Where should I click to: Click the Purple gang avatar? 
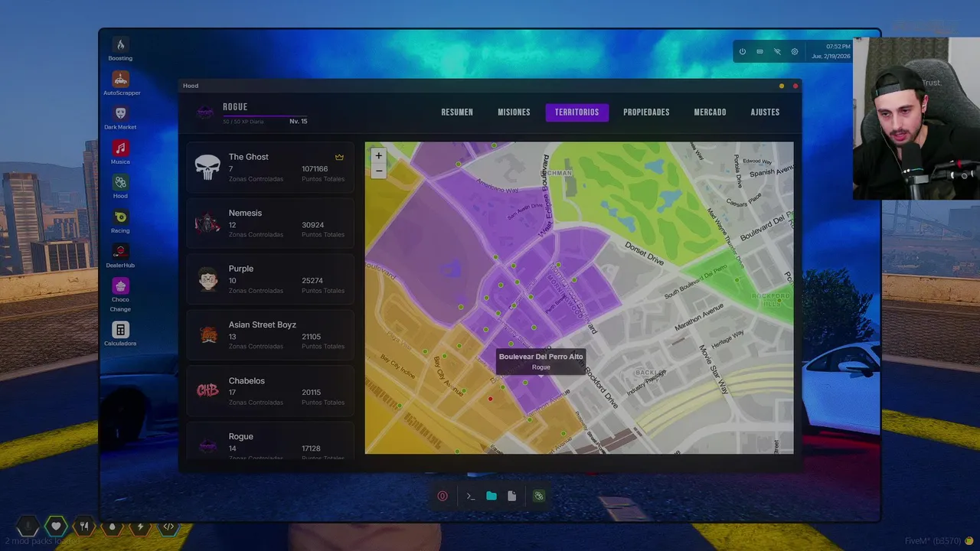[x=207, y=279]
